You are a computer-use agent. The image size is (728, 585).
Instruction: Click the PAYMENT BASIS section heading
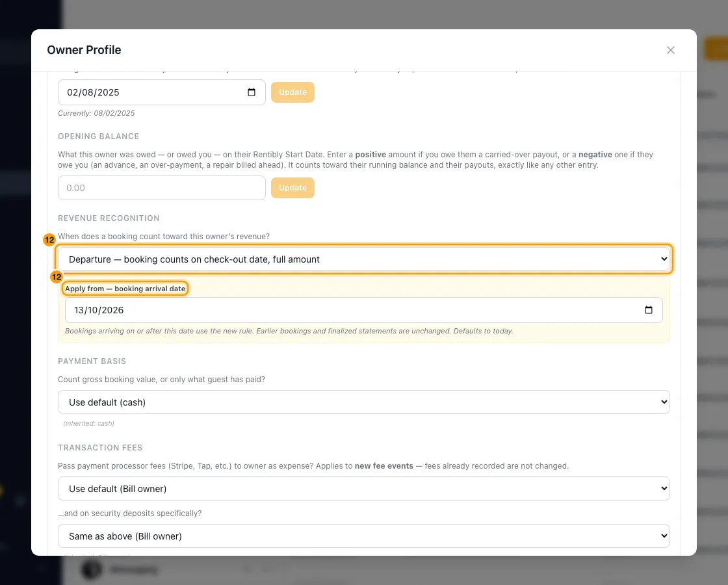(x=92, y=361)
